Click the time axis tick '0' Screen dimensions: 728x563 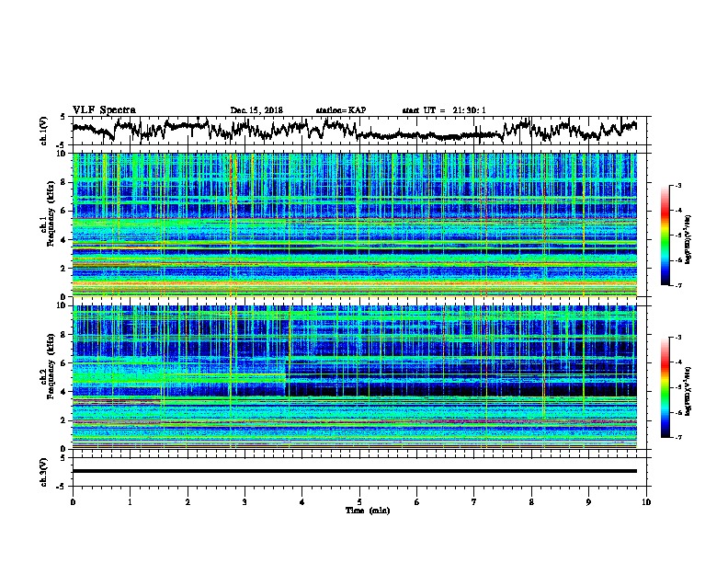(73, 502)
